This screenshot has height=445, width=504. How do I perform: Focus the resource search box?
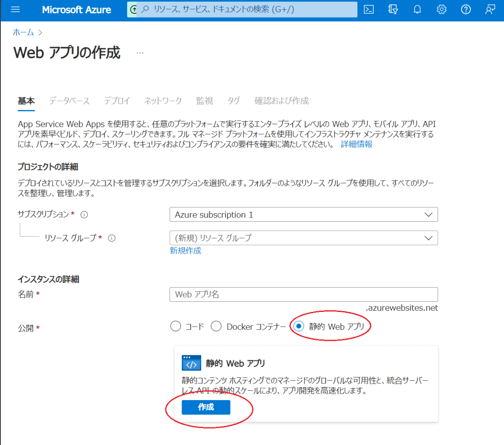(x=242, y=9)
